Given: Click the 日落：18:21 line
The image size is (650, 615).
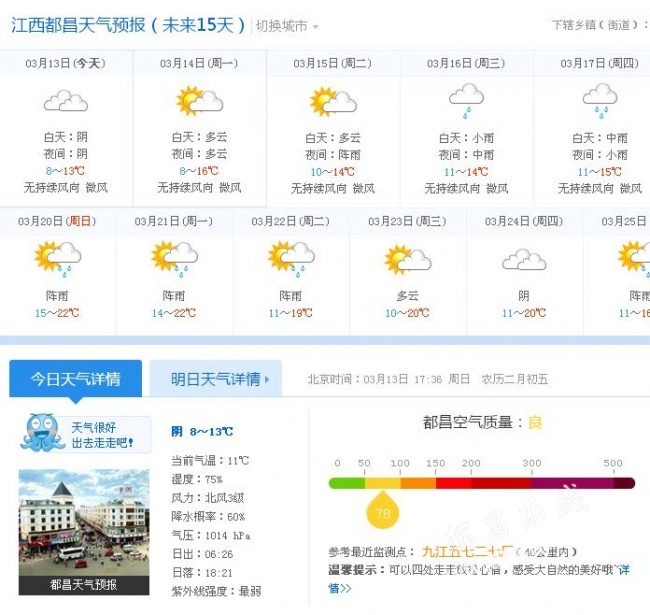Looking at the screenshot, I should (202, 572).
